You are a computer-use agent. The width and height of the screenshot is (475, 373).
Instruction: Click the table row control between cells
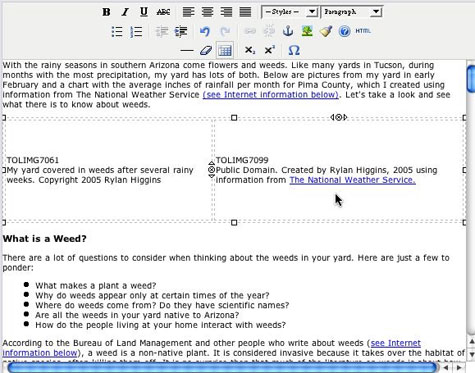[211, 170]
